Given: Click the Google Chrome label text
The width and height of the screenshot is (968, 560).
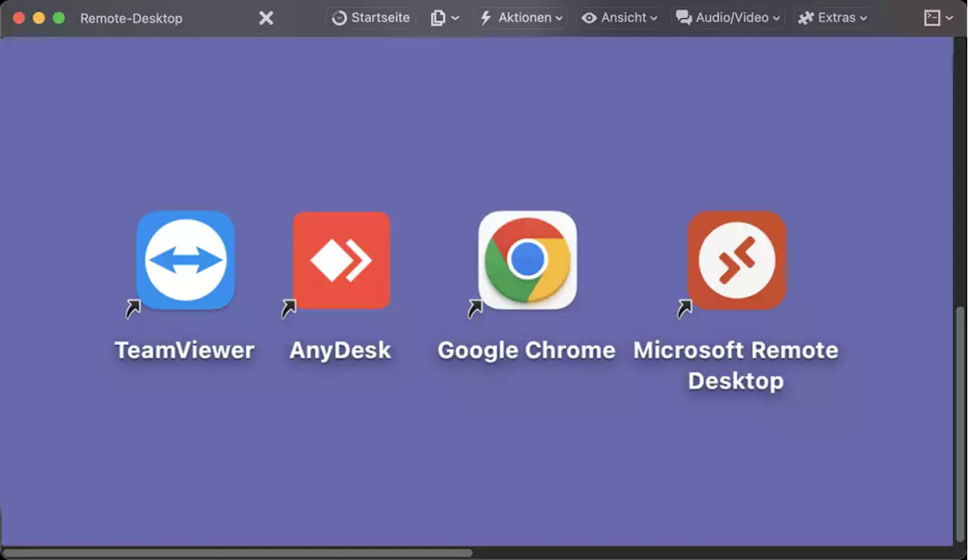Looking at the screenshot, I should (x=526, y=350).
